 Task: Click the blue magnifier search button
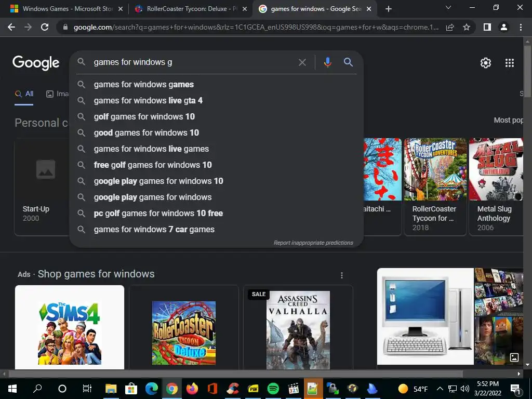pyautogui.click(x=348, y=62)
